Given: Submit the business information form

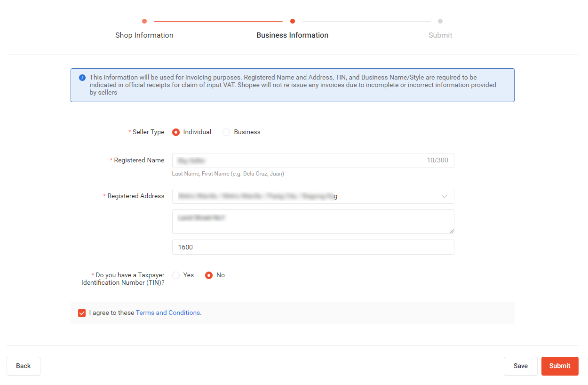Looking at the screenshot, I should tap(560, 366).
